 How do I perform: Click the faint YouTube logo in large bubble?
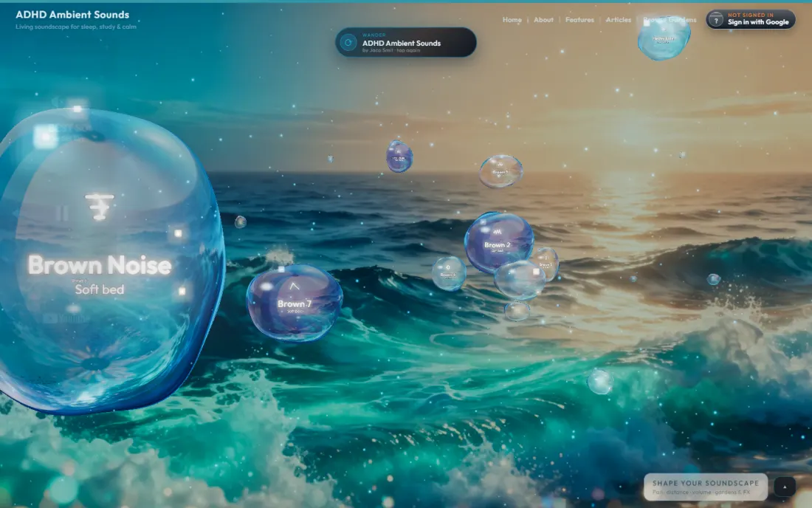tap(66, 318)
